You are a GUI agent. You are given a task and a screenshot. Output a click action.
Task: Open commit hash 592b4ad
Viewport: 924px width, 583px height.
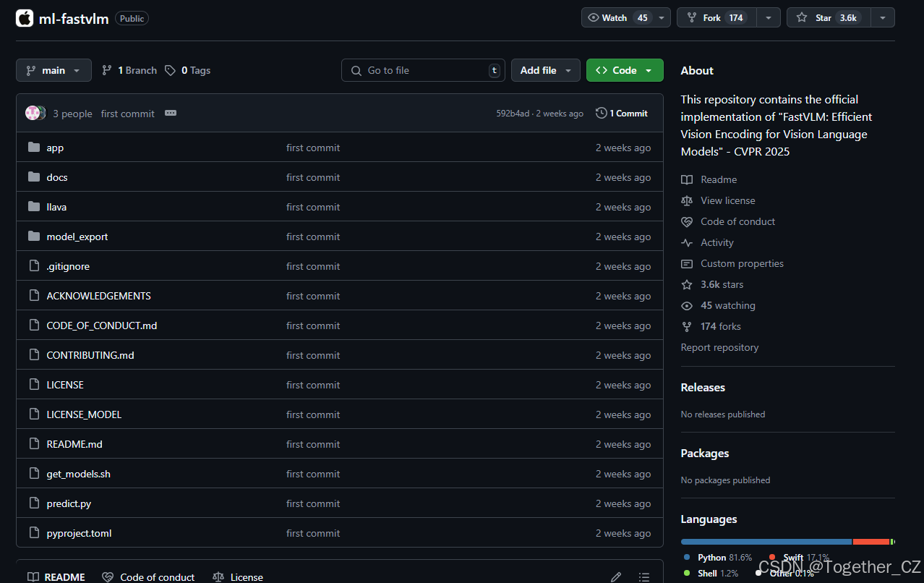[513, 114]
